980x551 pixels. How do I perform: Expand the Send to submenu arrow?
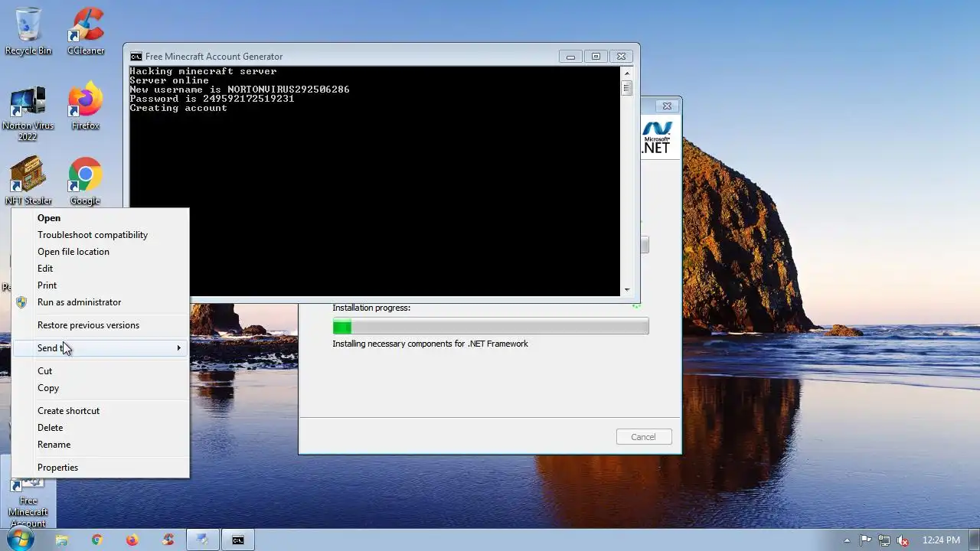click(178, 348)
